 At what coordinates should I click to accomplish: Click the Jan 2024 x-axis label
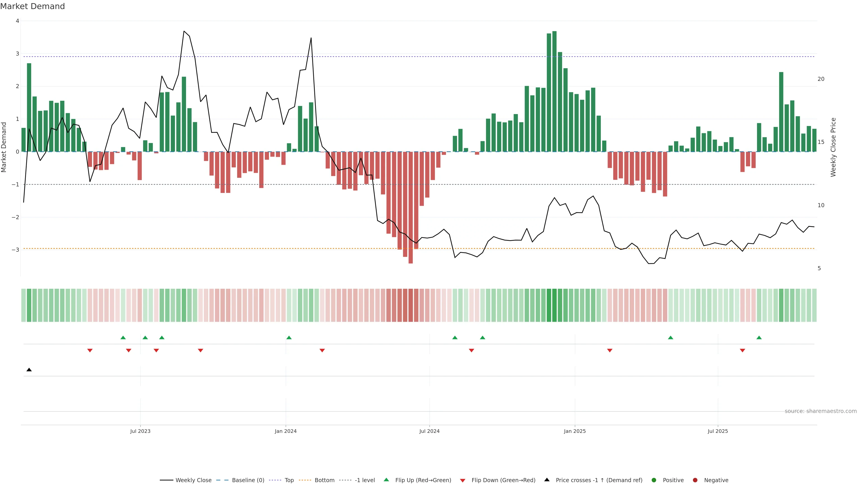285,431
